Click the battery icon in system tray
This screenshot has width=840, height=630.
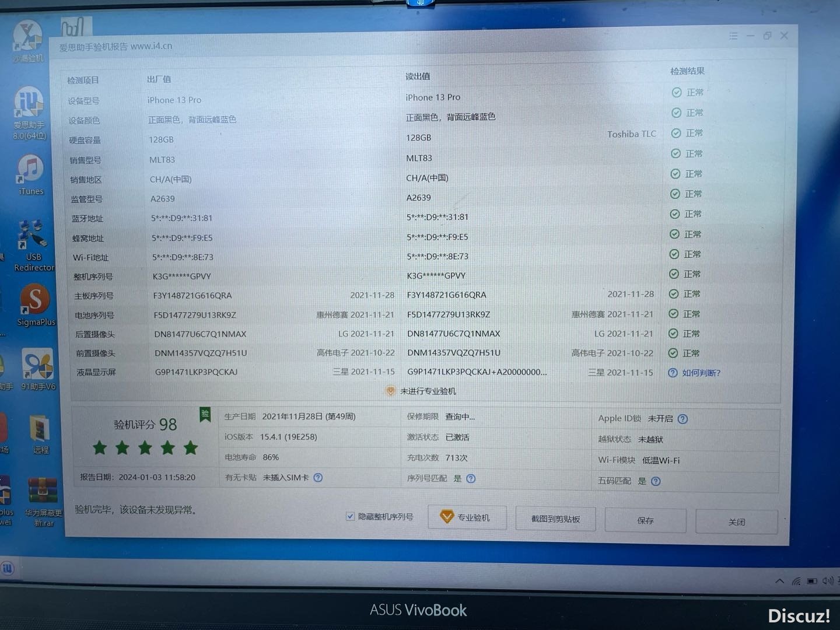(812, 581)
